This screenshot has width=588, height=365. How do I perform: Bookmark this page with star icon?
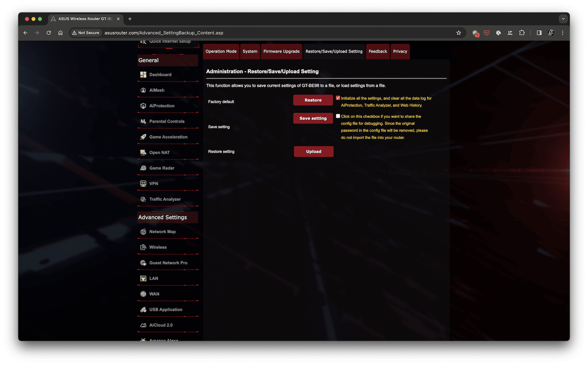coord(458,33)
